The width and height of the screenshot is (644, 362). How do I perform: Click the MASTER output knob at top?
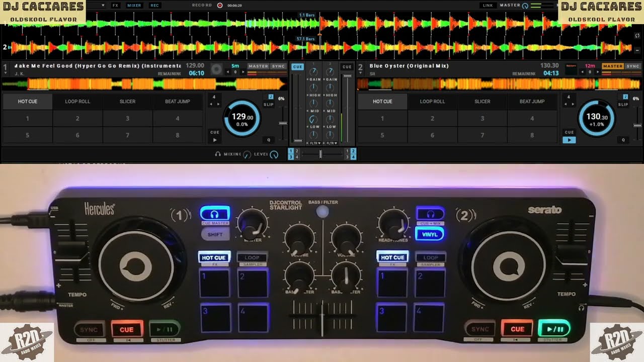525,6
